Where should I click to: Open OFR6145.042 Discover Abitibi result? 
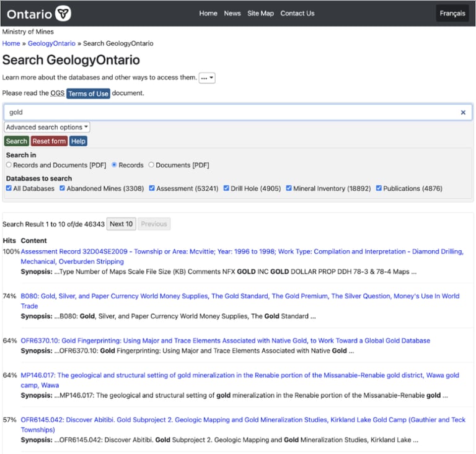tap(243, 425)
